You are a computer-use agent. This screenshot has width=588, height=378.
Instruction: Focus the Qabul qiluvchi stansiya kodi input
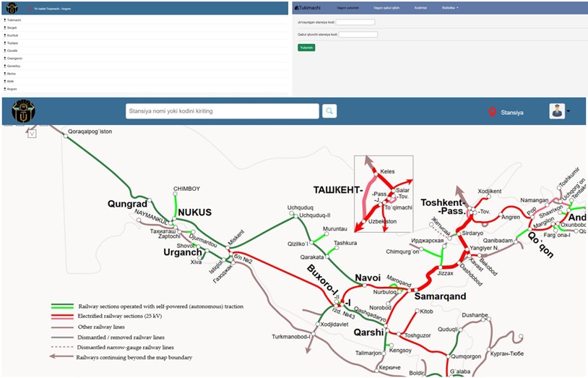pos(358,34)
